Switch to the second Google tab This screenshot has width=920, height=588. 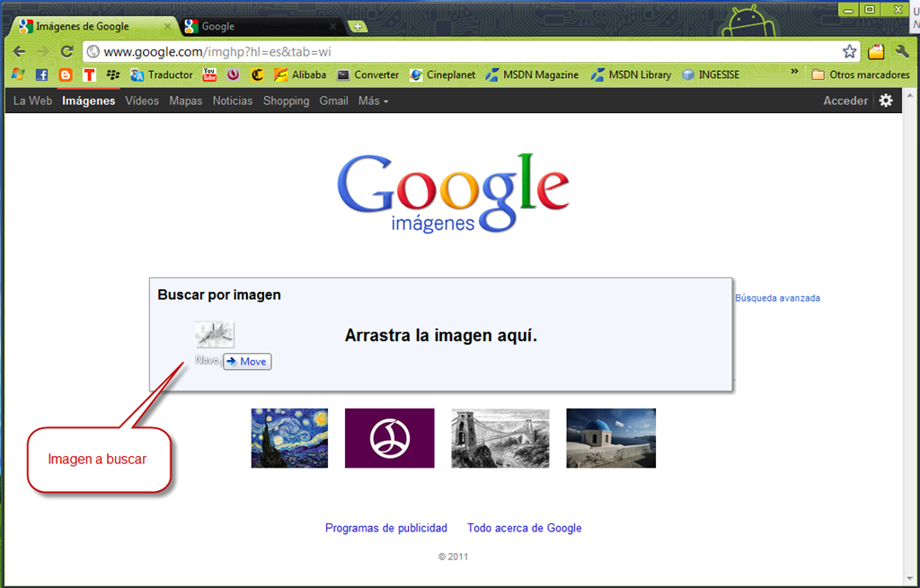tap(260, 26)
